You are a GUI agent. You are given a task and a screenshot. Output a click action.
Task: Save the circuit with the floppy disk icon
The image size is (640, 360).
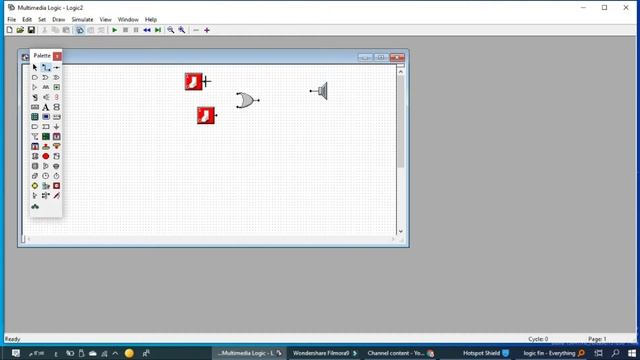pyautogui.click(x=31, y=30)
